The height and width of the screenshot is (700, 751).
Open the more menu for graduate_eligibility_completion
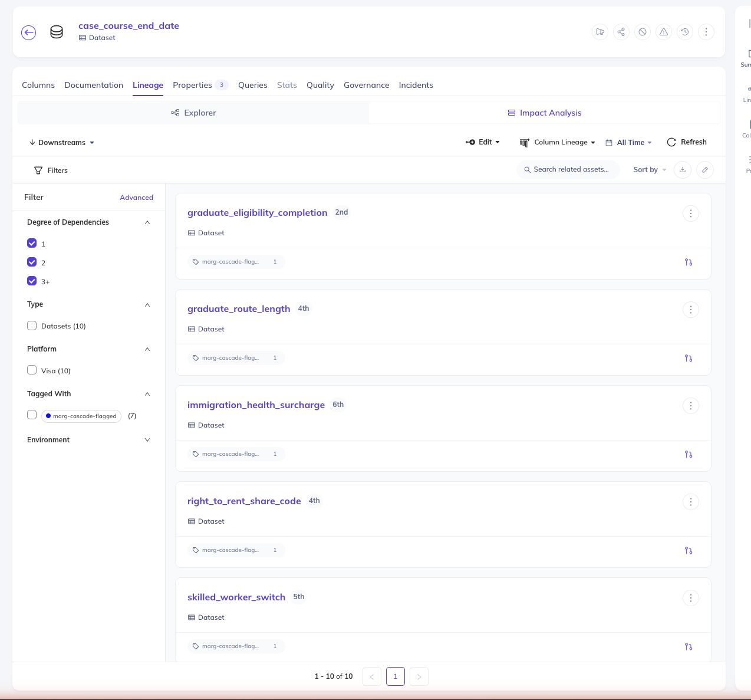coord(691,213)
